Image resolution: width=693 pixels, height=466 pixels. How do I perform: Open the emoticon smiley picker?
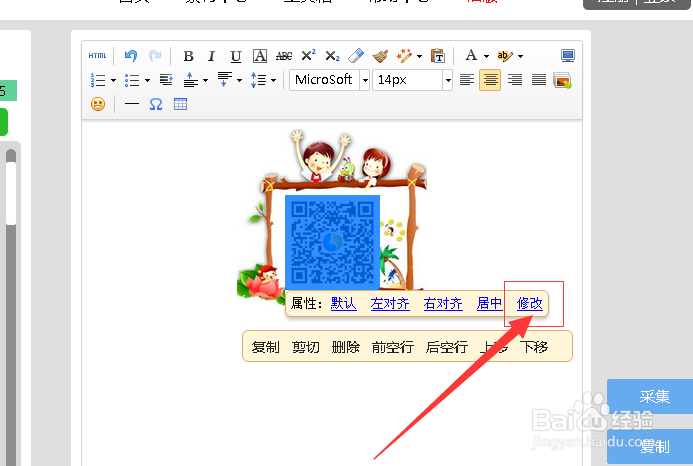(98, 104)
